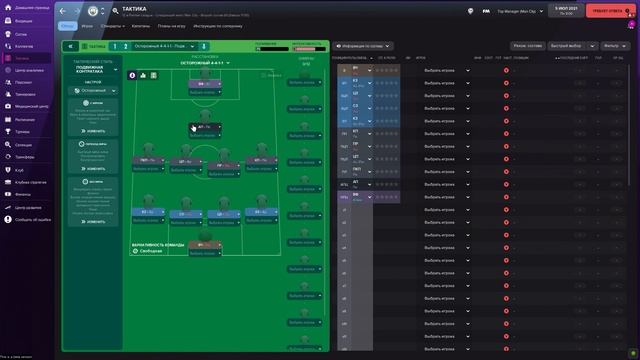
Task: Go back with the left arrow
Action: point(62,11)
